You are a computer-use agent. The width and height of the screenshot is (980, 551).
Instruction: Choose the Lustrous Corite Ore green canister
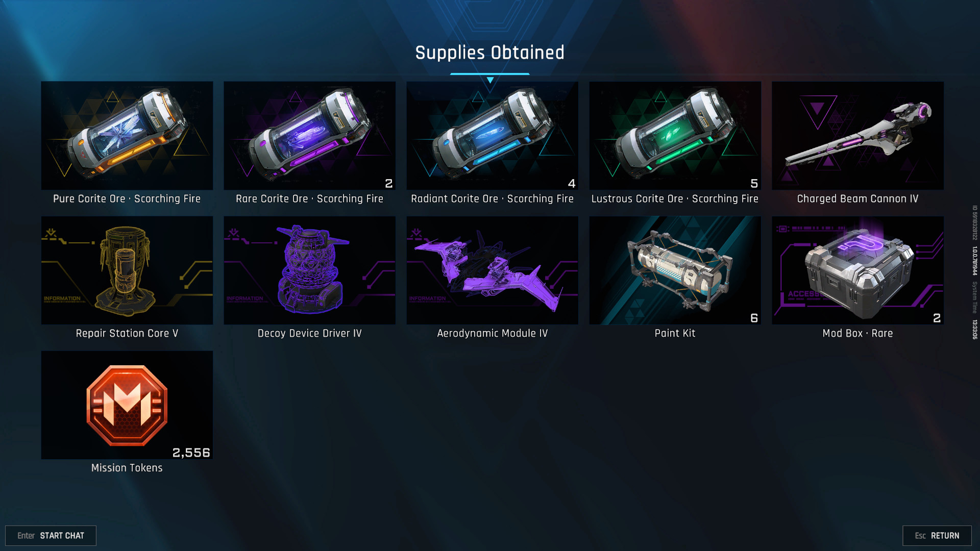coord(675,136)
